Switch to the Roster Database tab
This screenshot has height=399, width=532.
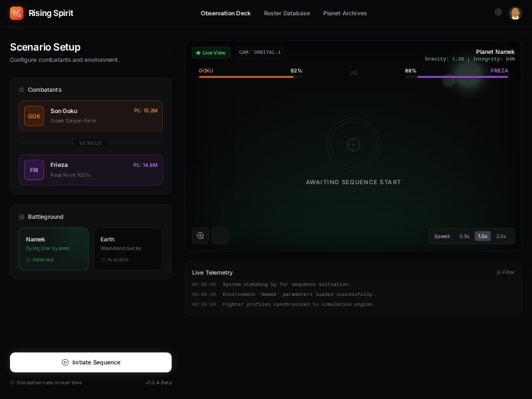tap(287, 13)
